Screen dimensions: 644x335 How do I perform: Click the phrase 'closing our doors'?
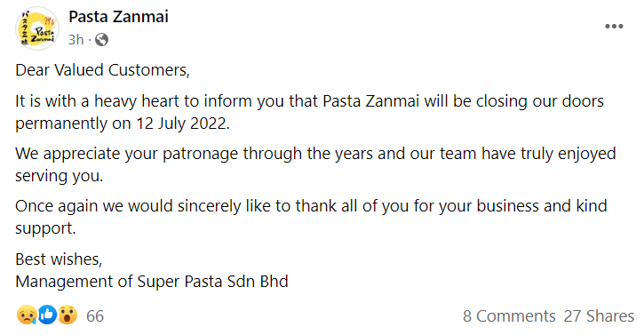[x=540, y=101]
